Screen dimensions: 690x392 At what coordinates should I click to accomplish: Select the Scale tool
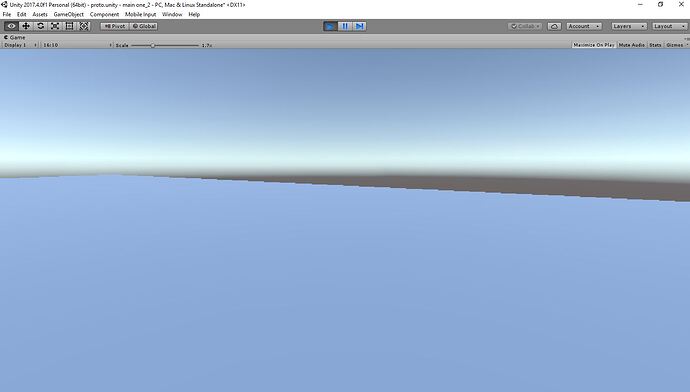pyautogui.click(x=55, y=26)
